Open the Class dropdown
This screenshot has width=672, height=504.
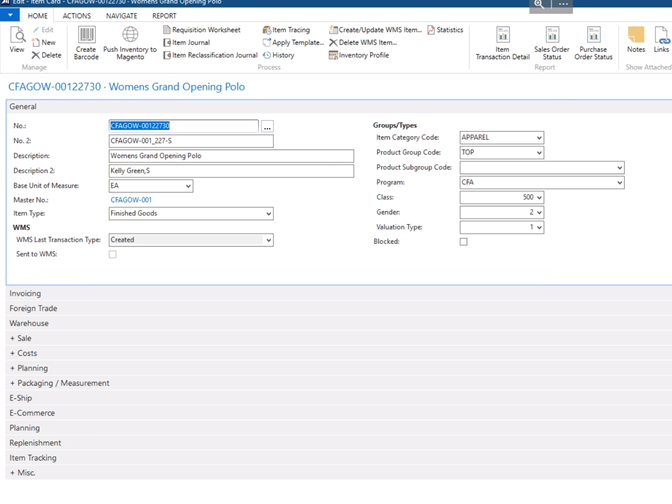point(539,198)
